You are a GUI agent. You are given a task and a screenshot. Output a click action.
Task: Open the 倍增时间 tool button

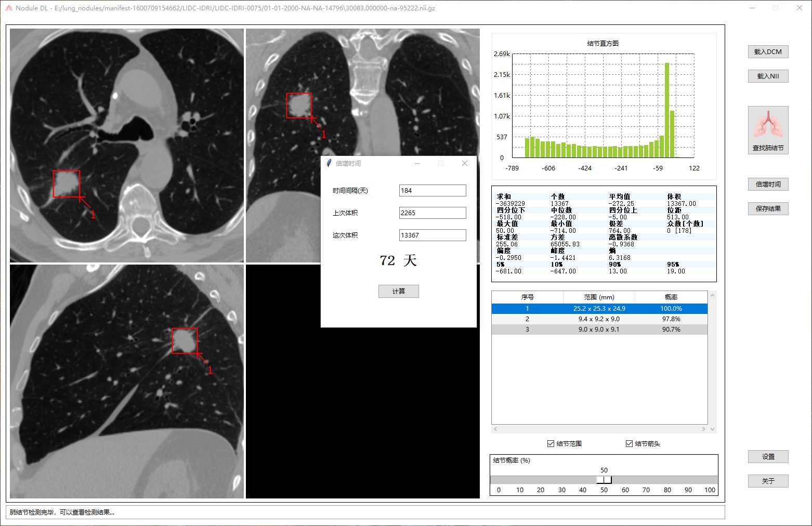(768, 184)
